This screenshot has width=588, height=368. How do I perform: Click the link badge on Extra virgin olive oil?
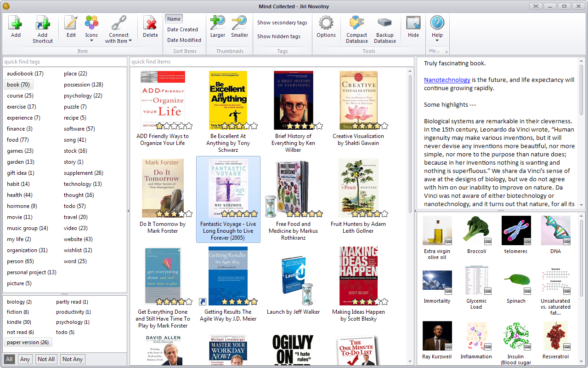click(x=448, y=241)
